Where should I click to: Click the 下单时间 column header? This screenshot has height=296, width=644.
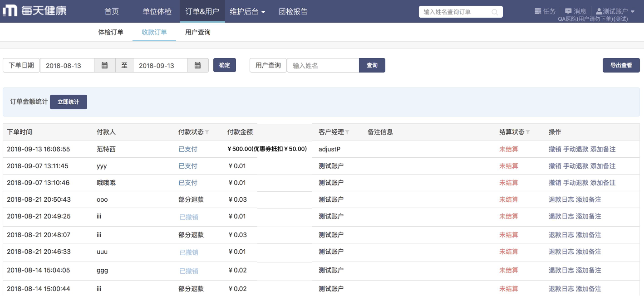point(20,132)
